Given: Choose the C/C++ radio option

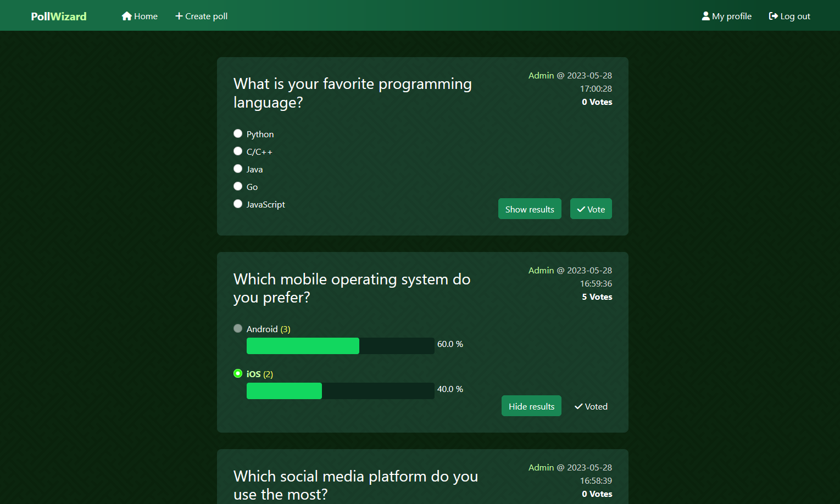Looking at the screenshot, I should (238, 151).
